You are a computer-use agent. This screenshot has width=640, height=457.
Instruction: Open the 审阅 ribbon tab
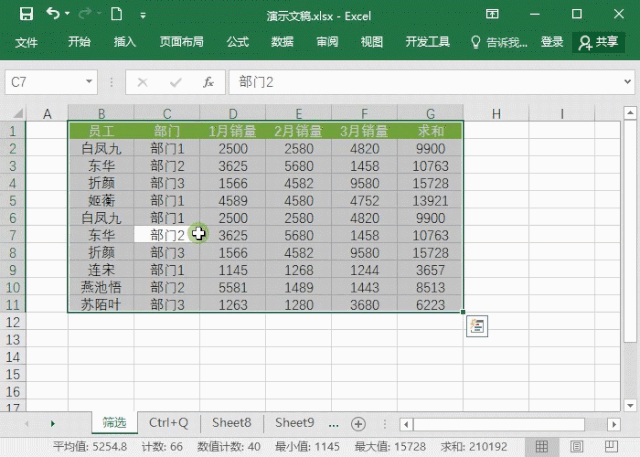coord(327,42)
